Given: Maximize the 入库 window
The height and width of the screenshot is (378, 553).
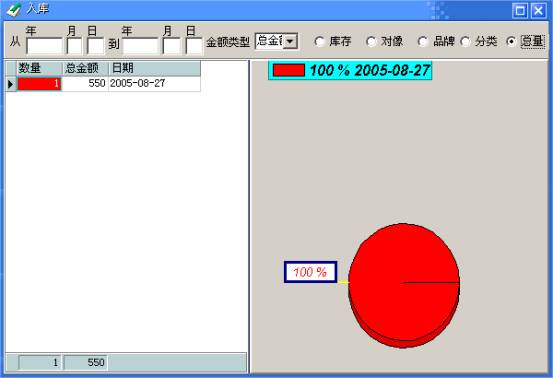Looking at the screenshot, I should [520, 11].
